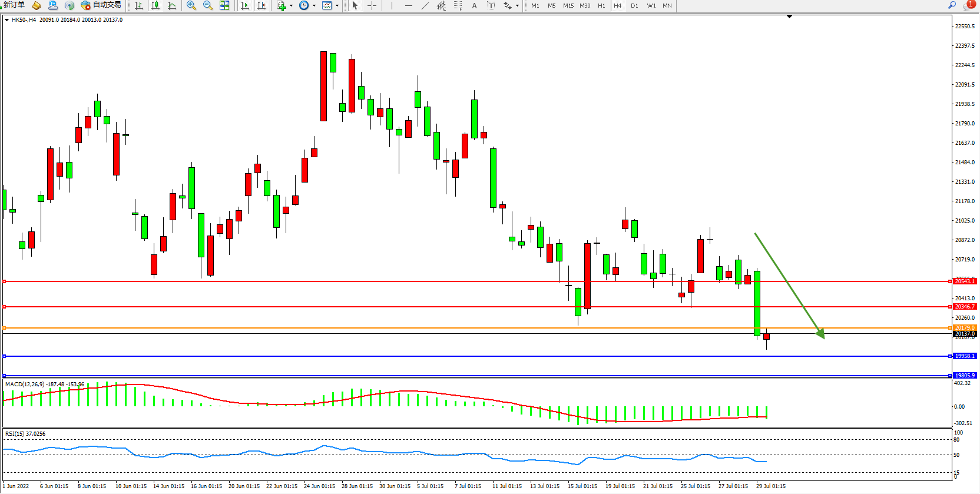
Task: Switch chart to bar chart mode
Action: [x=139, y=5]
